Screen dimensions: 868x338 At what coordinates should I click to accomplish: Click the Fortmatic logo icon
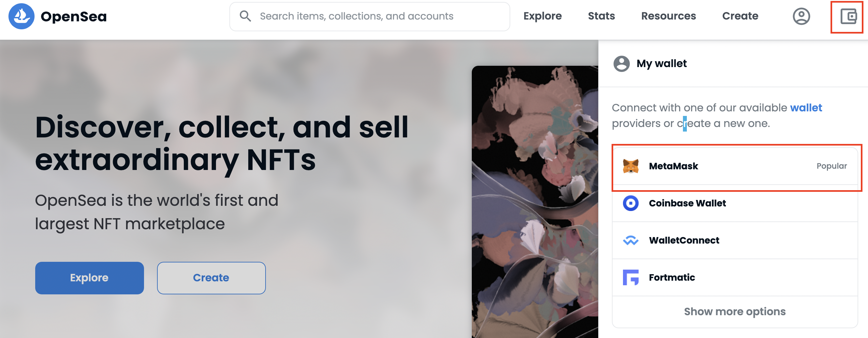point(630,277)
